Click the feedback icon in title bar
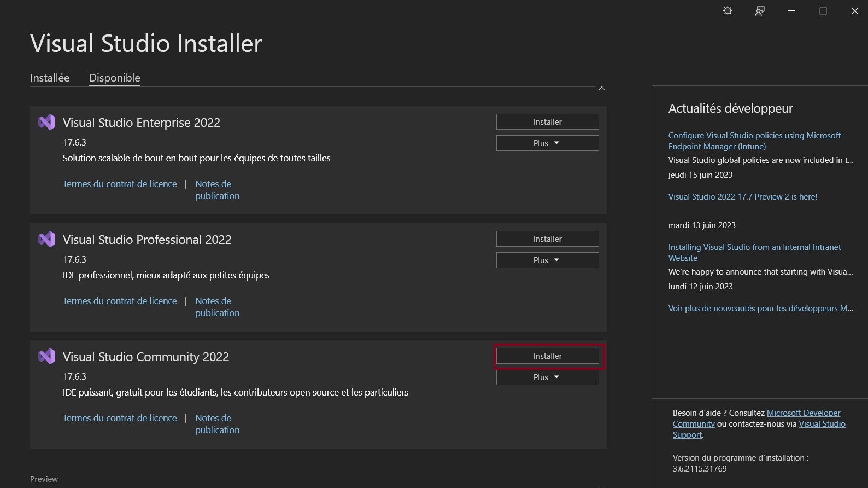Viewport: 868px width, 488px height. click(760, 11)
